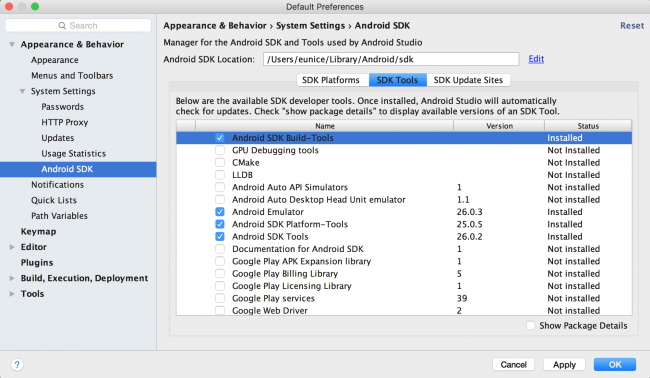The height and width of the screenshot is (378, 650).
Task: Collapse Appearance & Behavior tree section
Action: (x=12, y=44)
